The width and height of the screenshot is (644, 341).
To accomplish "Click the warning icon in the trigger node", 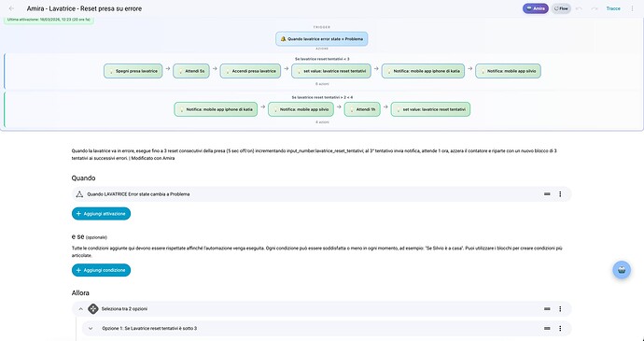I will click(284, 39).
